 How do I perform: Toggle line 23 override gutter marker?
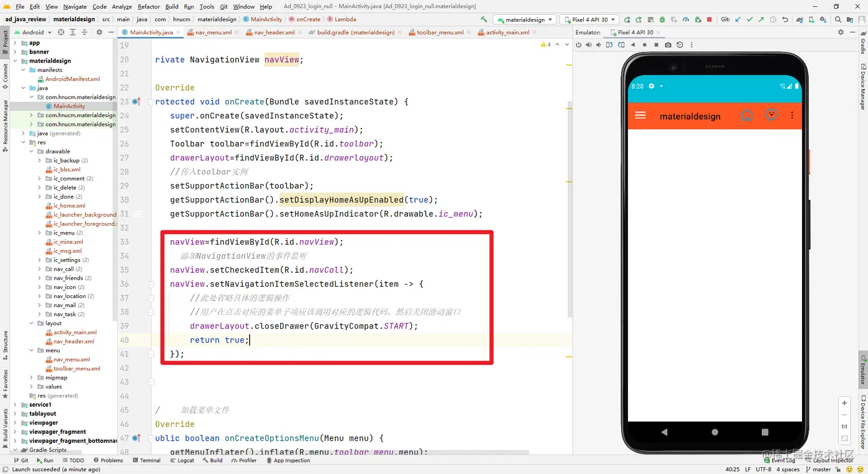[136, 102]
